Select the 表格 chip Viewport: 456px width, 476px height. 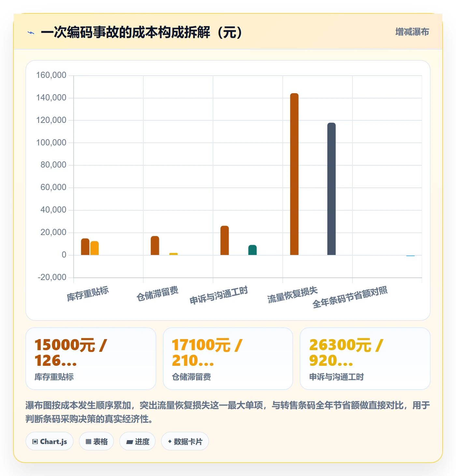96,441
